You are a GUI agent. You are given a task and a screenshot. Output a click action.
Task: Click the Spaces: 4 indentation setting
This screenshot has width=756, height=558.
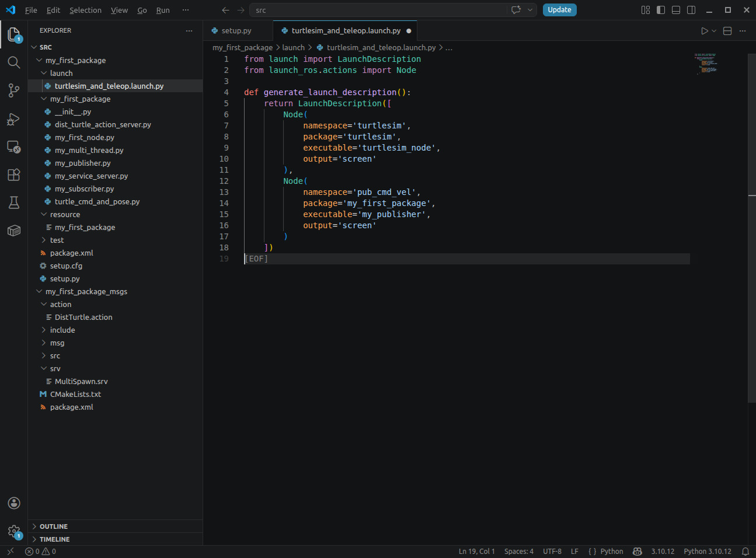tap(519, 552)
